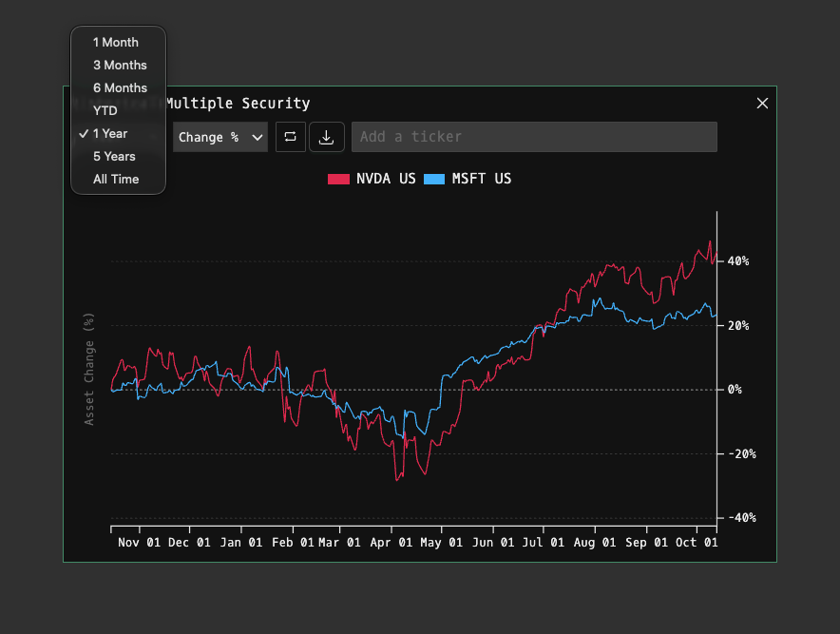The height and width of the screenshot is (634, 840).
Task: Toggle the NVDA US red legend swatch
Action: (x=338, y=179)
